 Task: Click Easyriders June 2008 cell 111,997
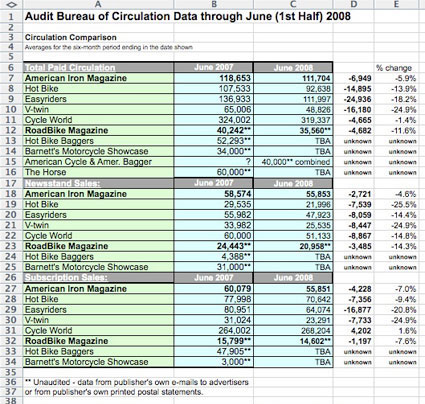(x=293, y=99)
